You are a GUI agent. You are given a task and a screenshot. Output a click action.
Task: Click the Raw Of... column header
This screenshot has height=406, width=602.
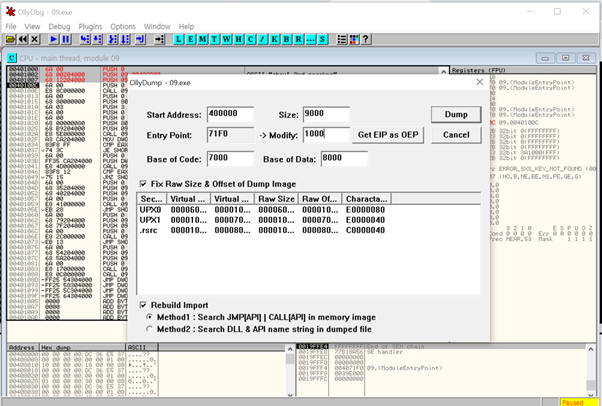click(x=320, y=199)
